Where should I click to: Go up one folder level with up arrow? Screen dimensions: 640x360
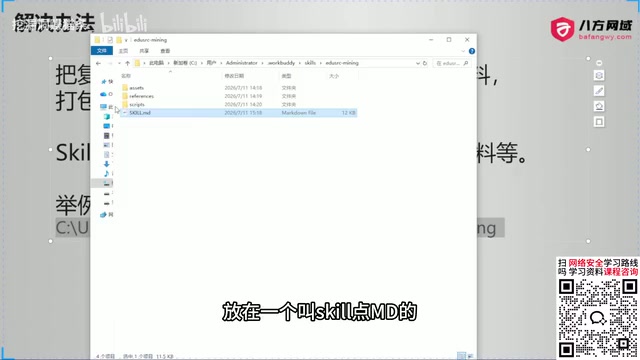coord(127,63)
